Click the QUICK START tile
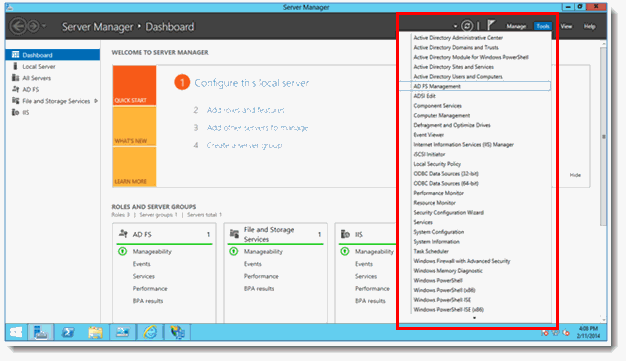The image size is (626, 361). coord(134,85)
